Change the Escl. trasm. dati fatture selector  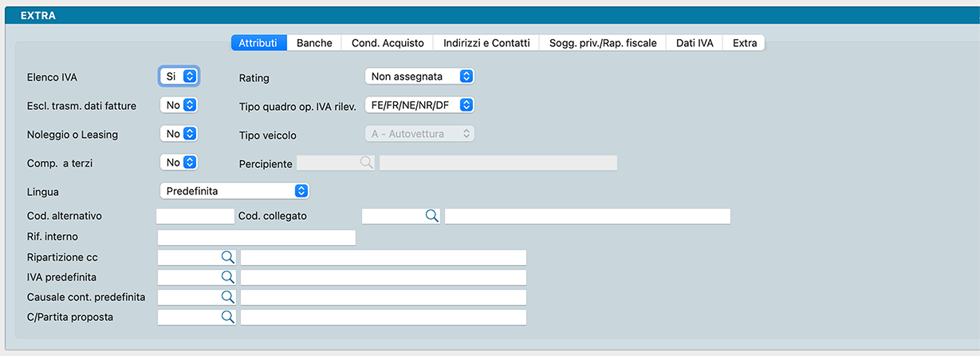coord(179,105)
